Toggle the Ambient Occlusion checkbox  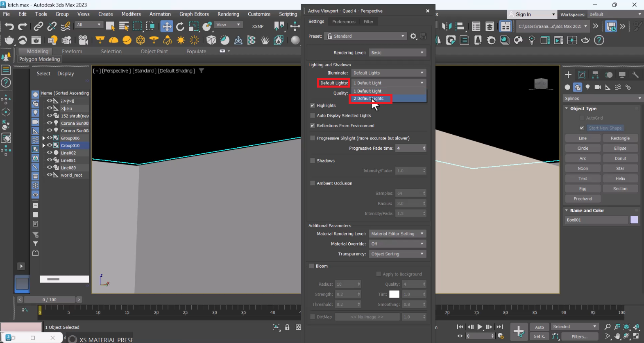pyautogui.click(x=313, y=183)
